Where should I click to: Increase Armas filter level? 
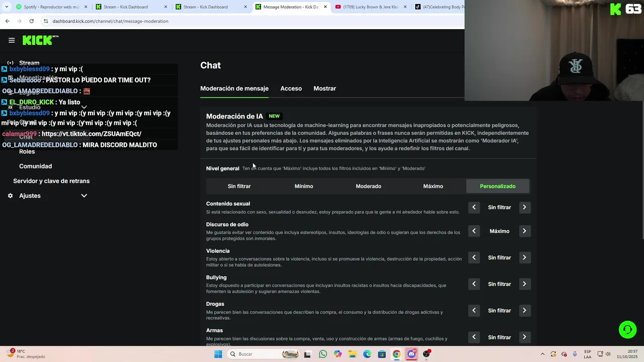pos(524,337)
